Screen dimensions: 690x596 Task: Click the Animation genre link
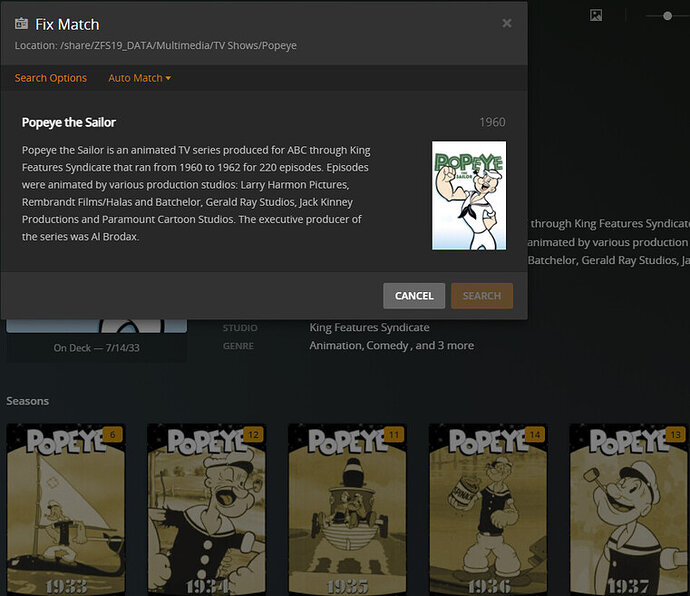(336, 346)
